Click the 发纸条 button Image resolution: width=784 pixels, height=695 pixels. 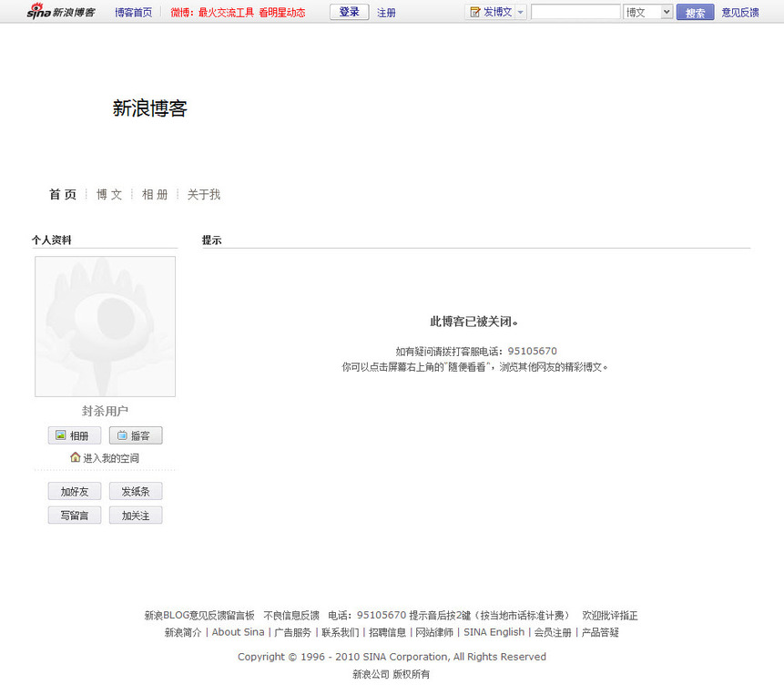[x=136, y=491]
